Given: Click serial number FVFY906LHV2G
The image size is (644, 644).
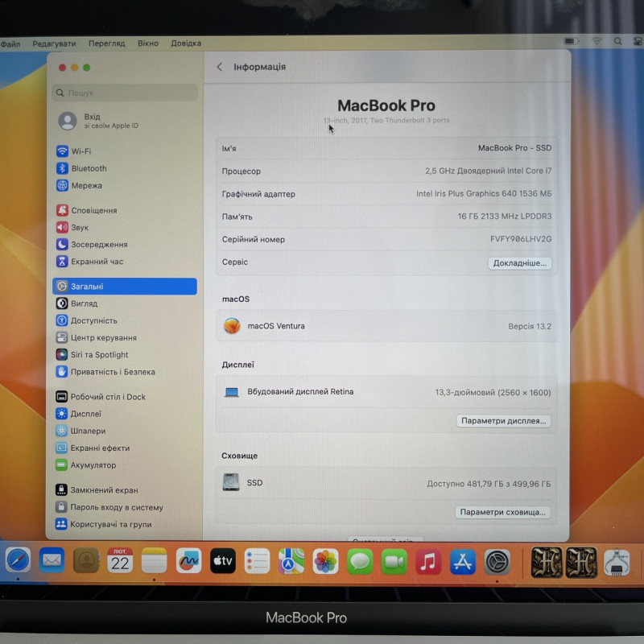Looking at the screenshot, I should coord(521,239).
